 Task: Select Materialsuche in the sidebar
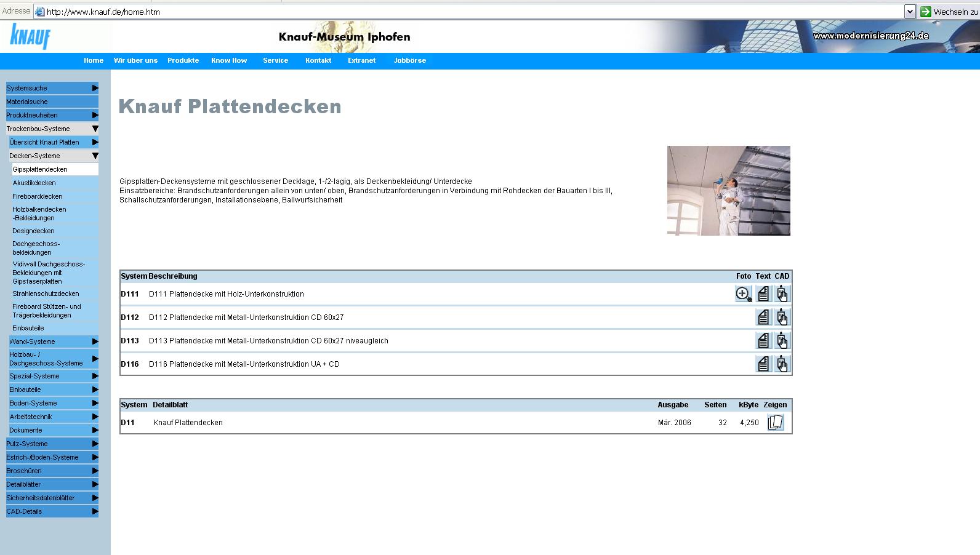click(x=52, y=102)
